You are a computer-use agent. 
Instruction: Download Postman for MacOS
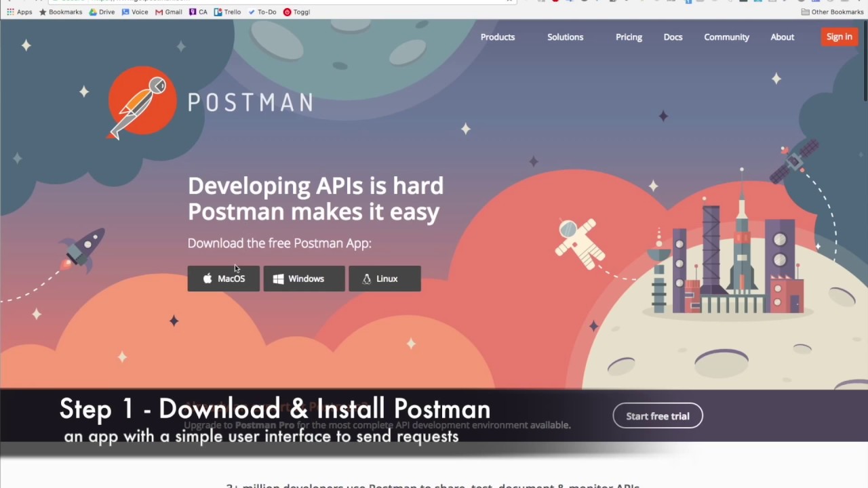pyautogui.click(x=223, y=279)
